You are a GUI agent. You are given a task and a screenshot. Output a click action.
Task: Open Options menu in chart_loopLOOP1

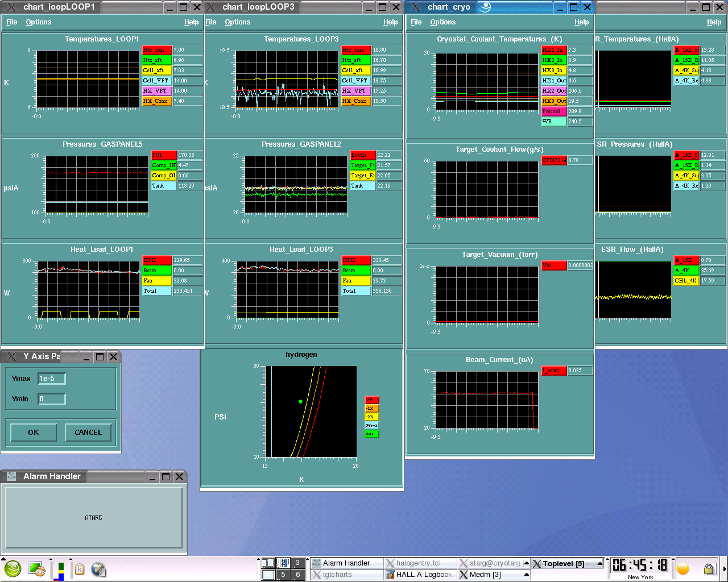[x=38, y=22]
